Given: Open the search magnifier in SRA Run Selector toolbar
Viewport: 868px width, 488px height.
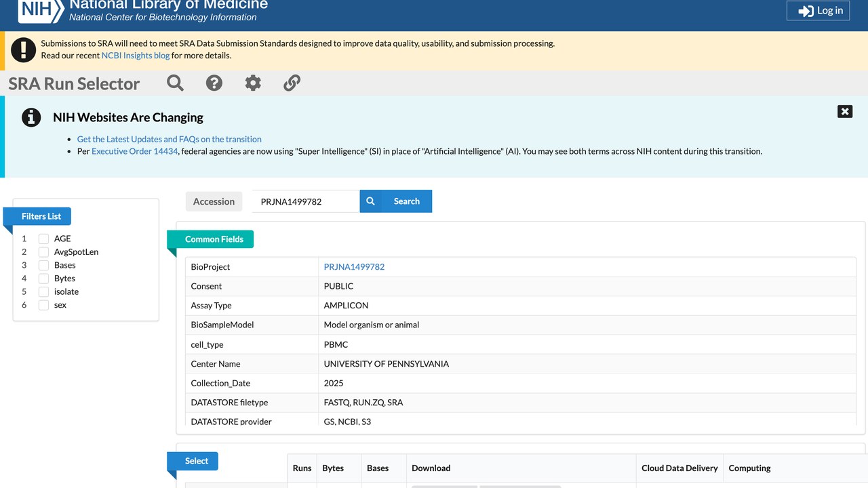Looking at the screenshot, I should click(x=175, y=83).
